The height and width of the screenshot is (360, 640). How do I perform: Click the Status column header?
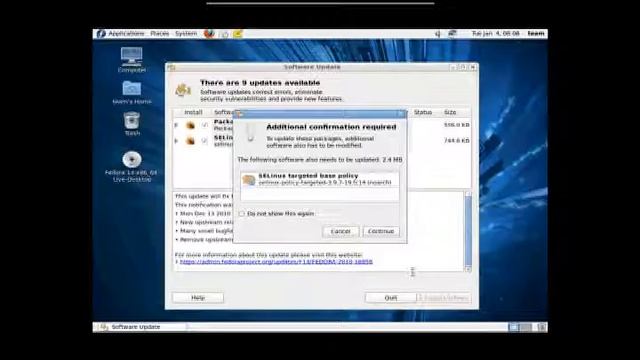click(x=423, y=112)
